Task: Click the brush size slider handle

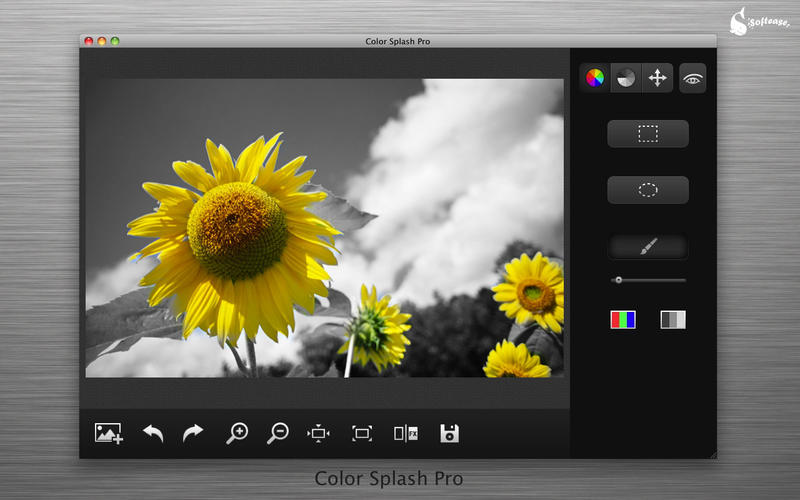Action: coord(619,280)
